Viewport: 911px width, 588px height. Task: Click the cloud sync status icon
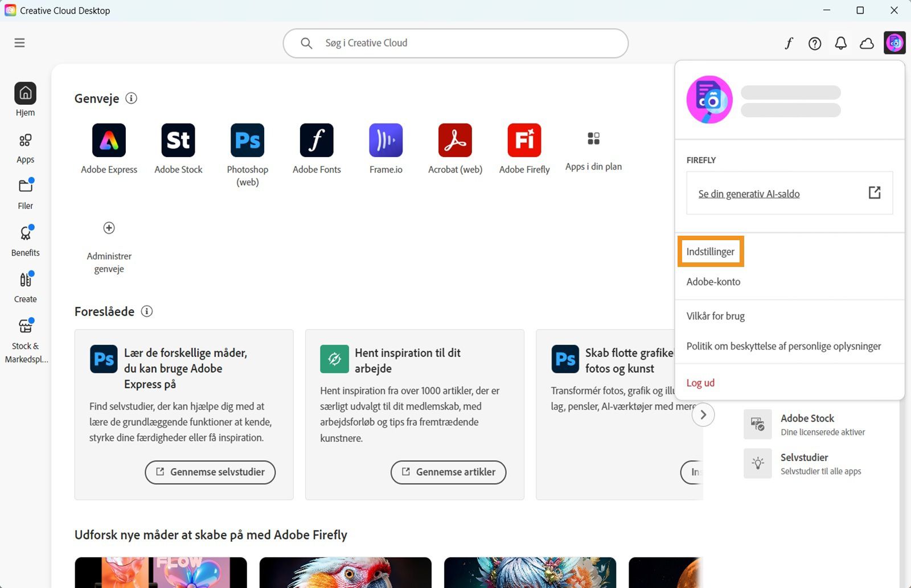(867, 43)
